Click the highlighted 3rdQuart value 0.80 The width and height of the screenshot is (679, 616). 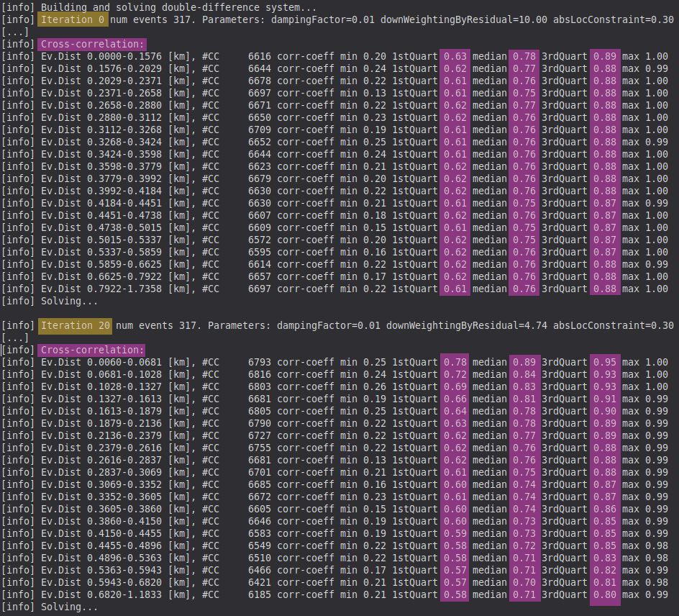pos(604,594)
